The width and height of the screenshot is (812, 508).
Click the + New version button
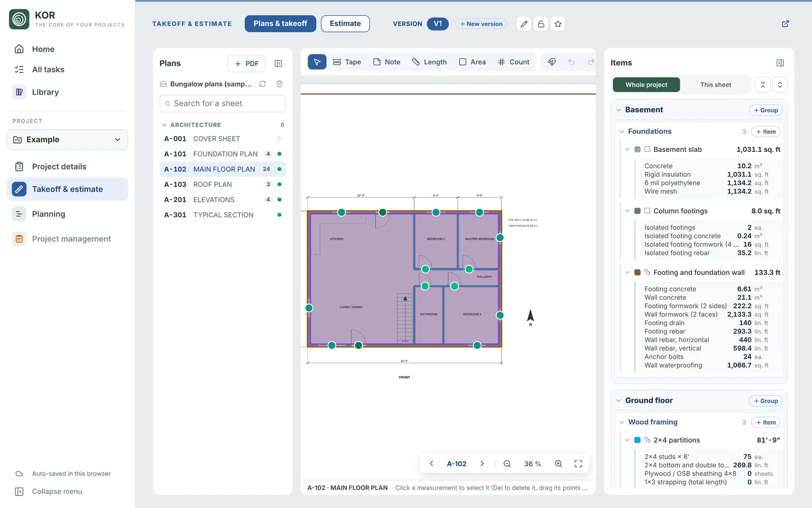tap(481, 24)
